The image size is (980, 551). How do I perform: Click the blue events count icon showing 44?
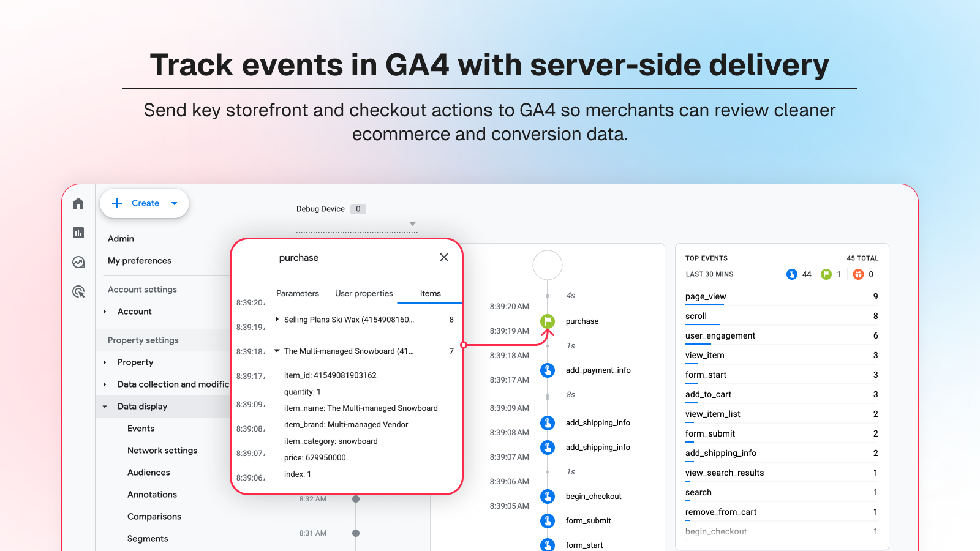[792, 274]
